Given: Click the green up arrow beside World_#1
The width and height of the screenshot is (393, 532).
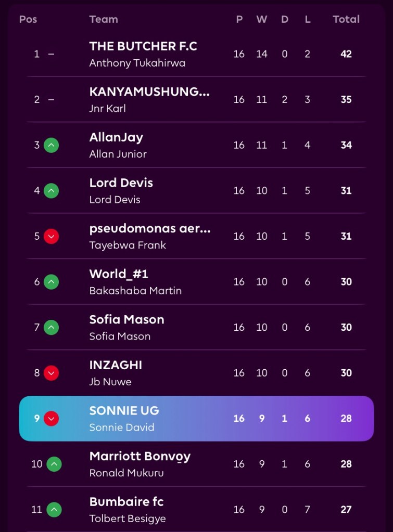Looking at the screenshot, I should pos(52,282).
